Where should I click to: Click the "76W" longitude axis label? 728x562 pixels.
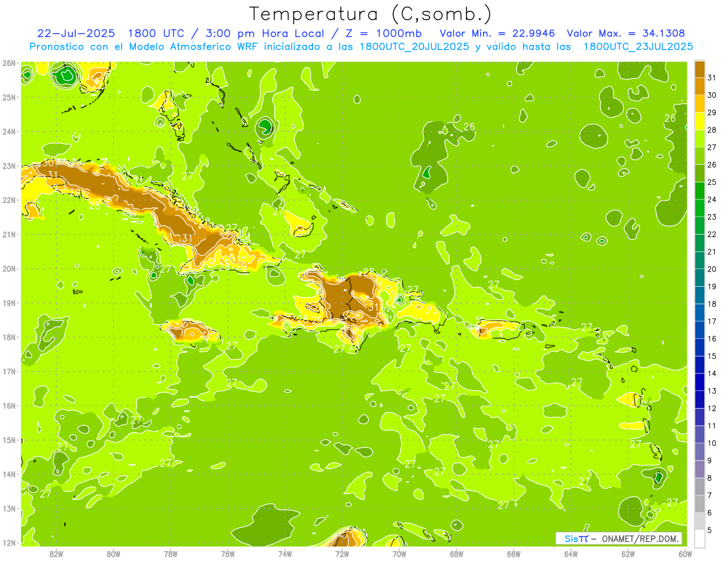227,553
